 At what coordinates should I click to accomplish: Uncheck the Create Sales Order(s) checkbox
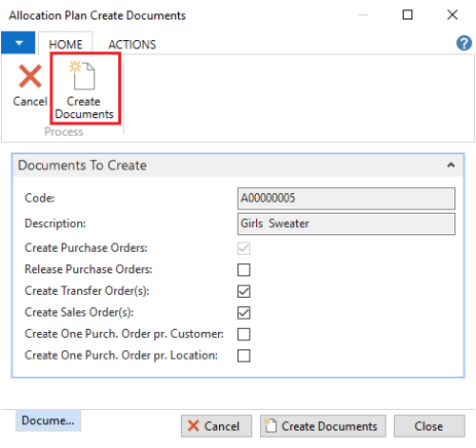coord(244,313)
